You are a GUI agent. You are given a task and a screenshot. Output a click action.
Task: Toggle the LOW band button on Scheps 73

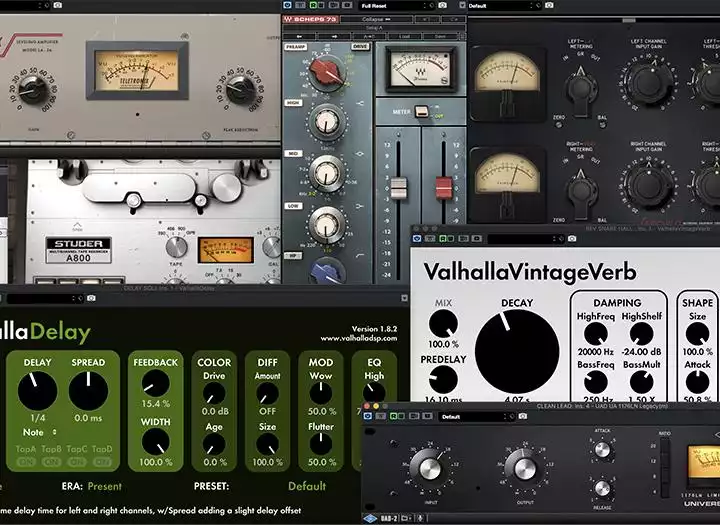[292, 206]
